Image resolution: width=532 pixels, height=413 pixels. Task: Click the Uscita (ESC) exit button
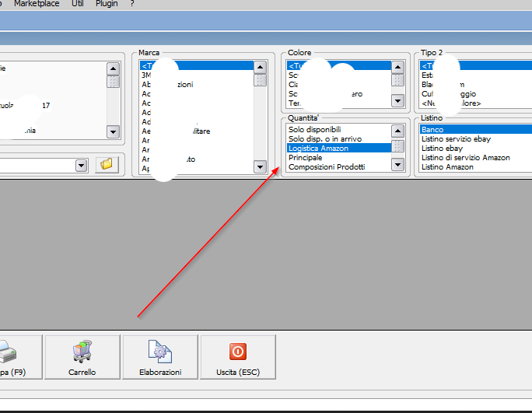click(x=238, y=357)
